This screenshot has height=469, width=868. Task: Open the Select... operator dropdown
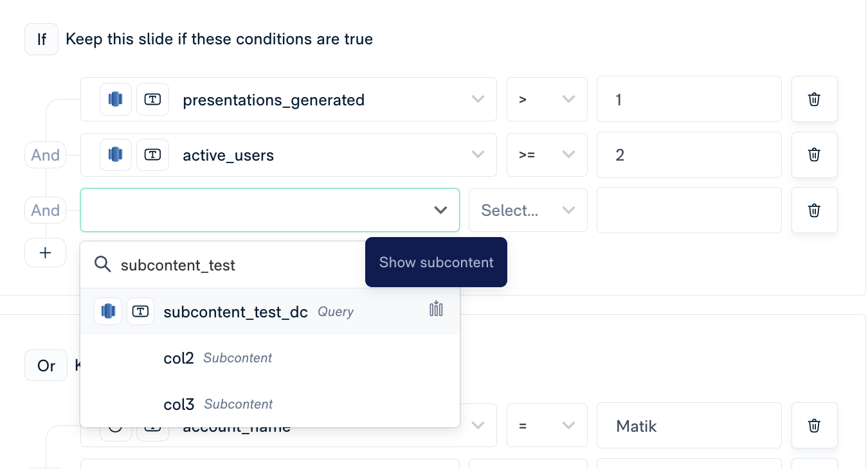527,210
